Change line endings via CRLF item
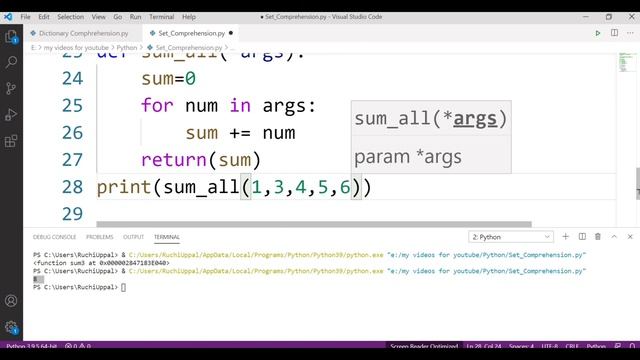Image resolution: width=640 pixels, height=360 pixels. point(572,346)
